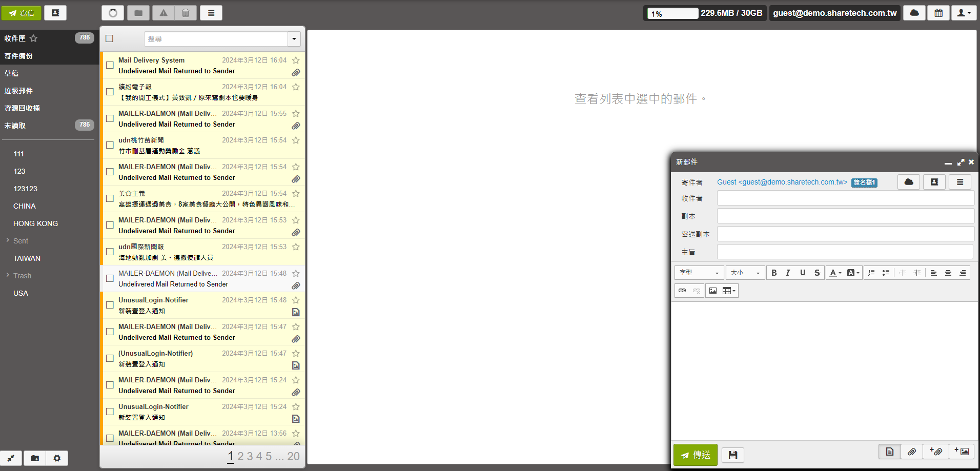Open the address book from the top toolbar
The height and width of the screenshot is (471, 980).
55,13
